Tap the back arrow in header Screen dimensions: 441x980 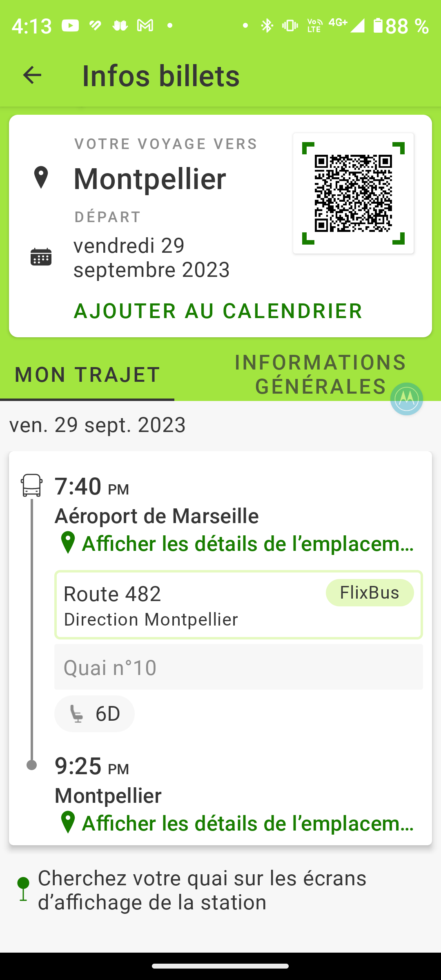(32, 75)
